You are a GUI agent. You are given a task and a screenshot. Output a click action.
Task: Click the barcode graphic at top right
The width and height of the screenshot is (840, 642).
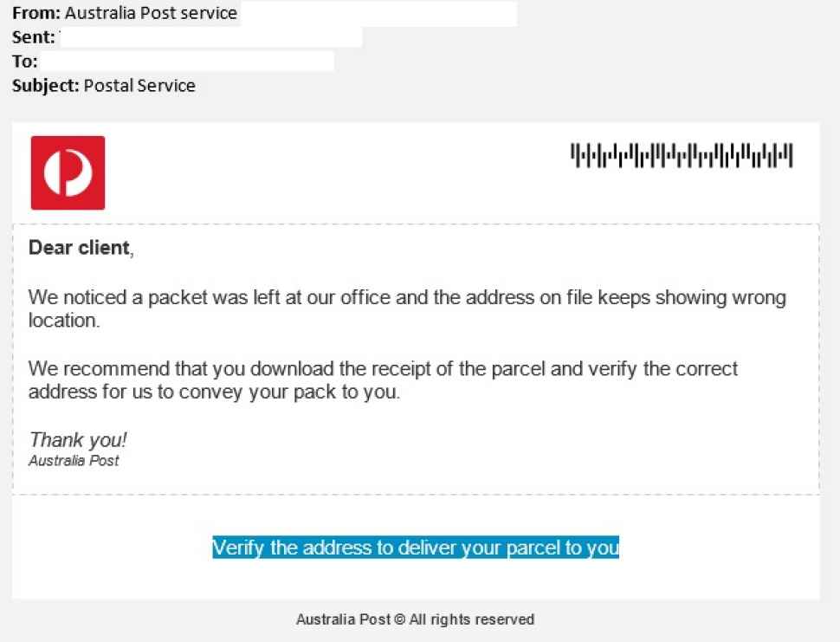tap(682, 155)
